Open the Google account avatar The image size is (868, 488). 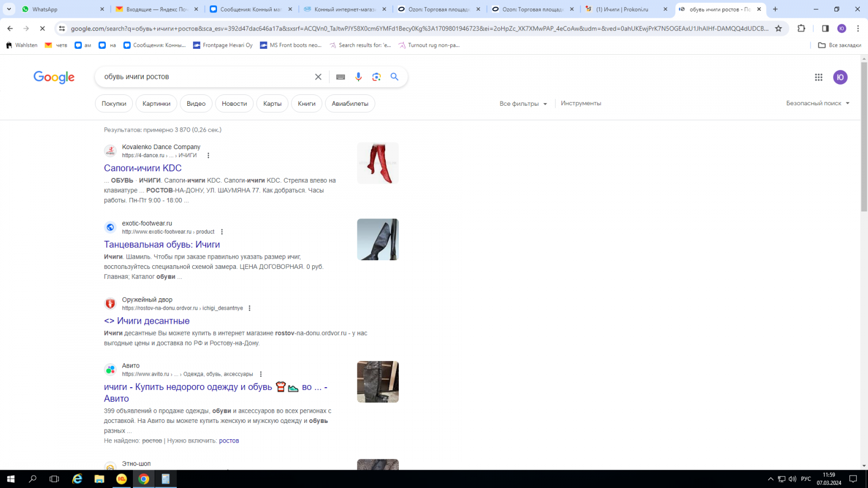(840, 78)
